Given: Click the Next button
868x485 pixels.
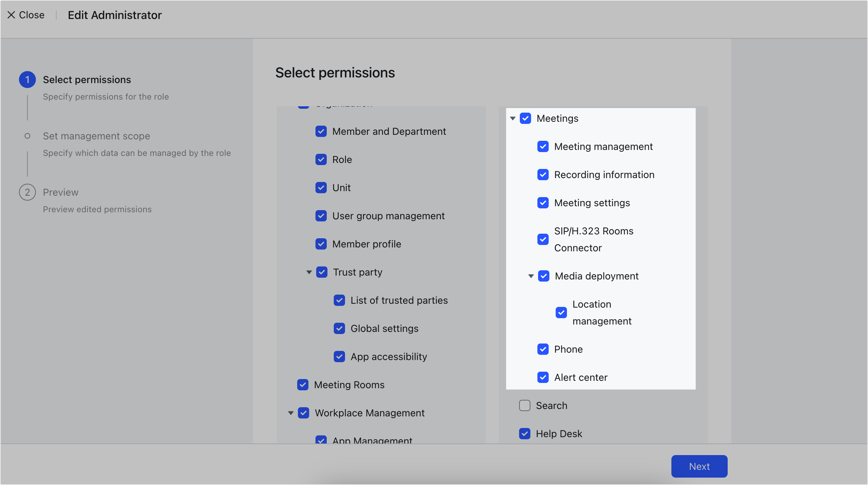Looking at the screenshot, I should click(699, 466).
